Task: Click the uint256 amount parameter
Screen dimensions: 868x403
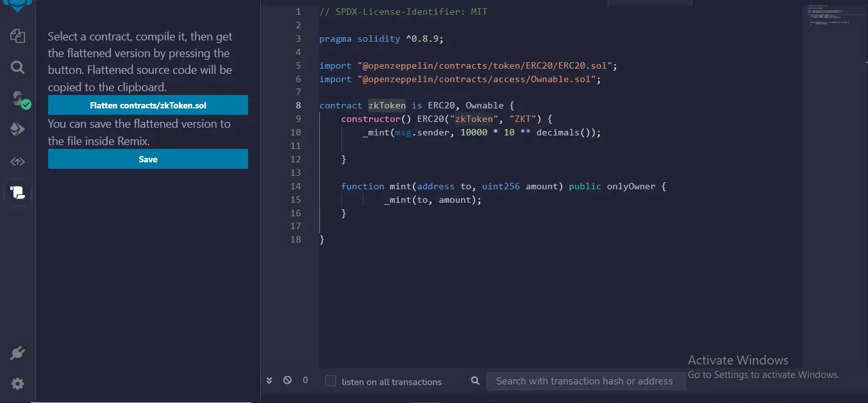Action: (520, 186)
